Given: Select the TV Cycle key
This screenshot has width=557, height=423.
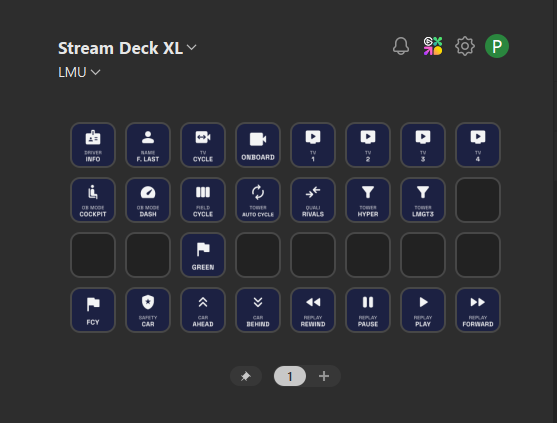Looking at the screenshot, I should [x=203, y=145].
